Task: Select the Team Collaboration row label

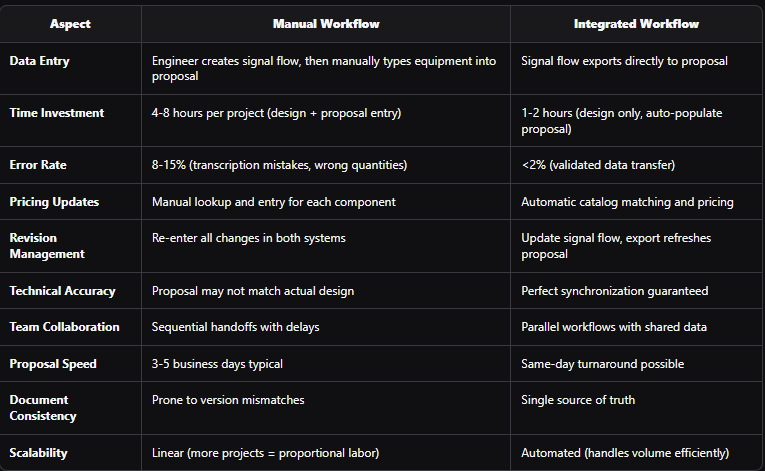Action: (64, 327)
